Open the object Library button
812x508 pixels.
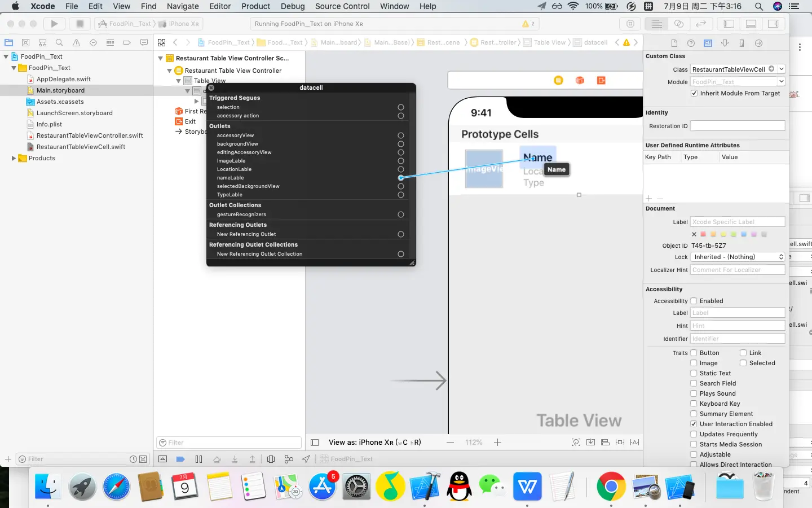point(630,24)
